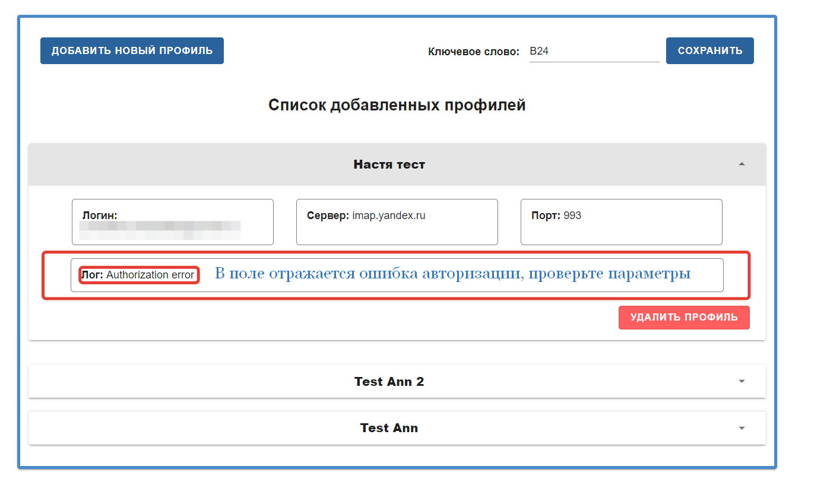Open the Test Ann 2 profile title
Image resolution: width=827 pixels, height=504 pixels.
[389, 381]
